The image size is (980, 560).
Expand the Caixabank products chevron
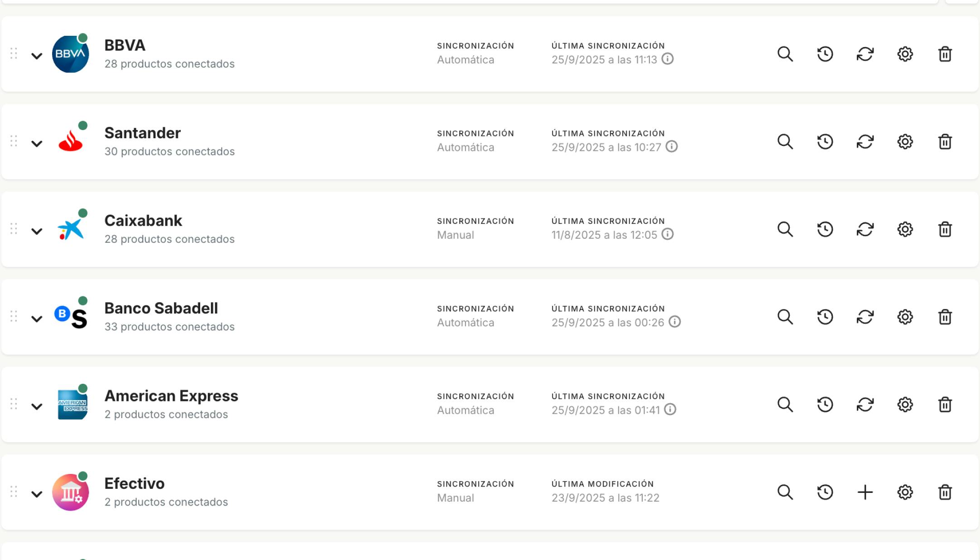[x=37, y=231]
